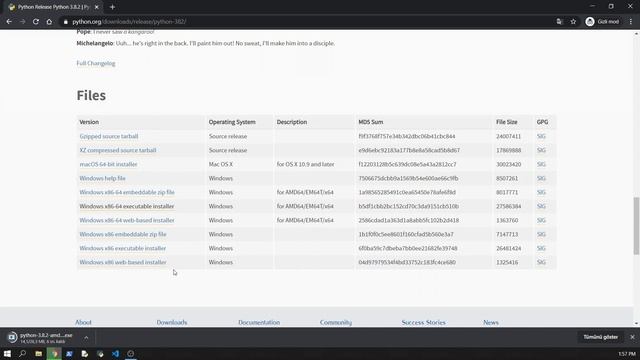This screenshot has width=640, height=360.
Task: Download the XZ compressed source tarball
Action: (118, 150)
